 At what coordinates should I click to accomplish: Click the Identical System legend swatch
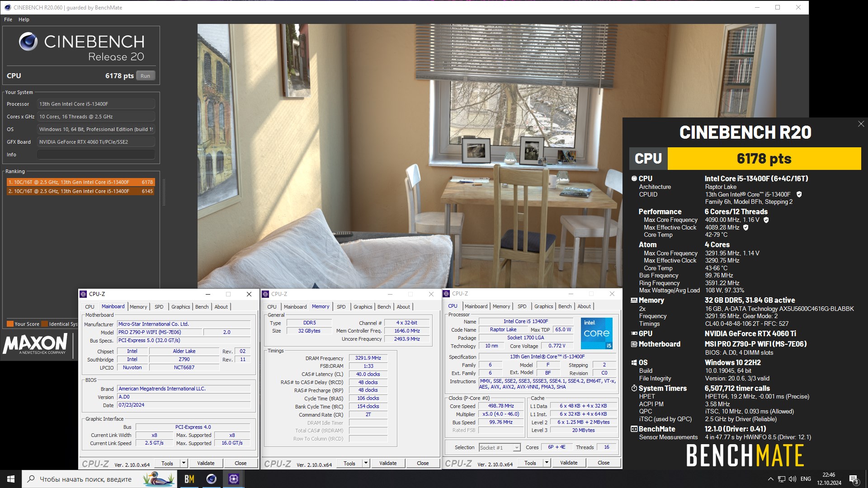click(44, 324)
